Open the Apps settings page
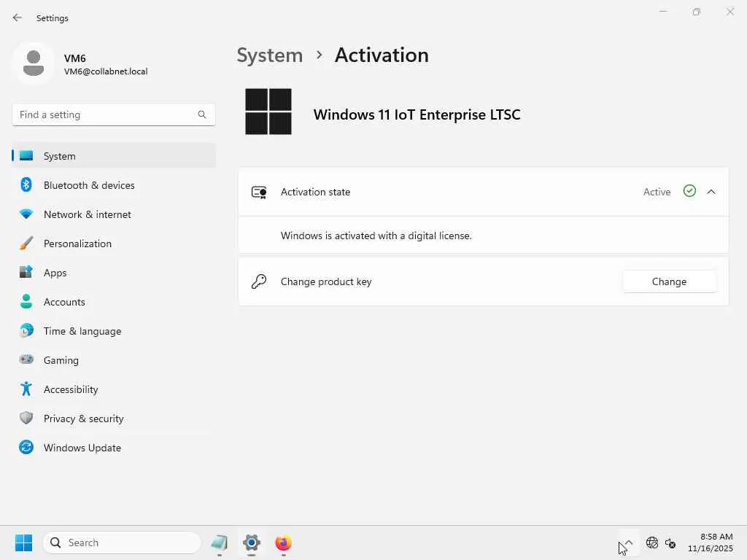 pyautogui.click(x=55, y=273)
